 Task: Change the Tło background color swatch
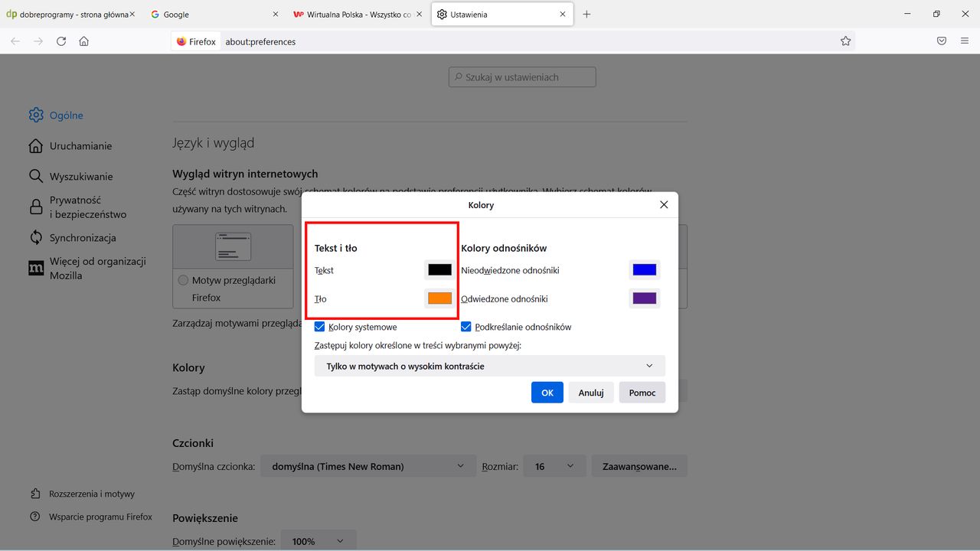[x=438, y=298]
